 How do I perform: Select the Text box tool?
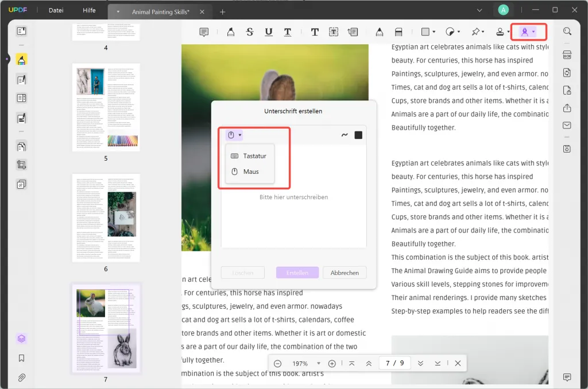[x=334, y=32]
